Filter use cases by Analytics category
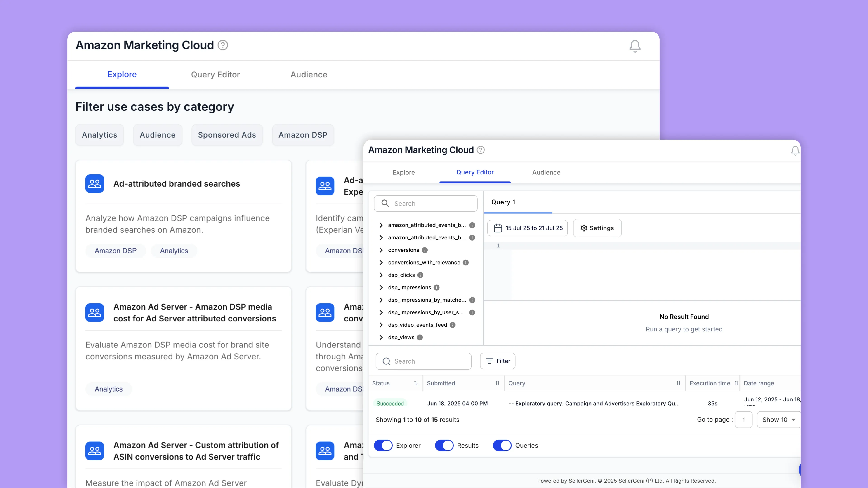 [x=99, y=135]
